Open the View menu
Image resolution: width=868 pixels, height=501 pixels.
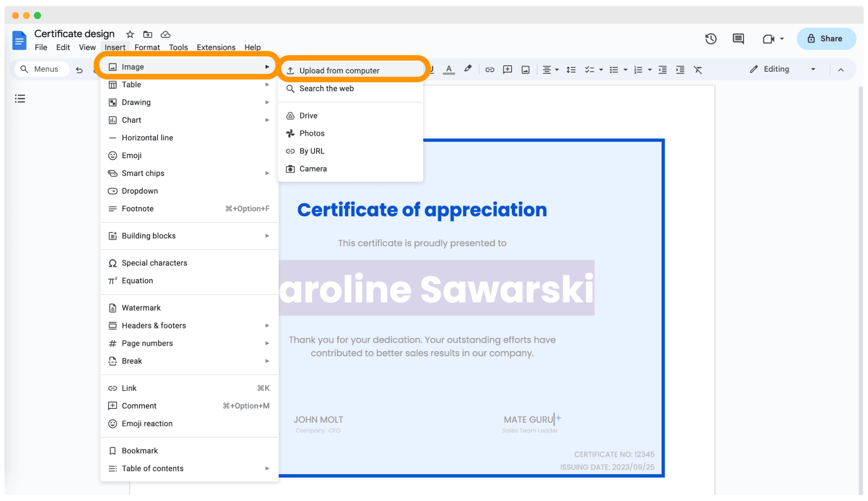(x=87, y=47)
